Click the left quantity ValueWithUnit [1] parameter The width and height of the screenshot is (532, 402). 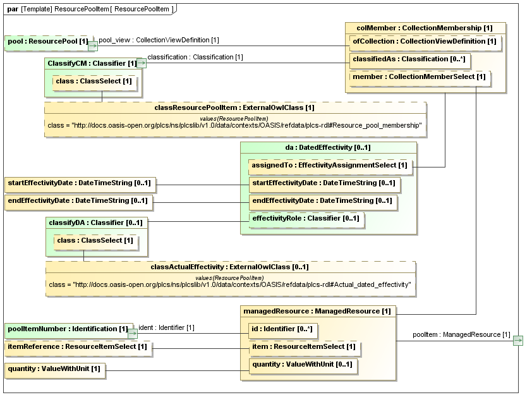tap(54, 368)
